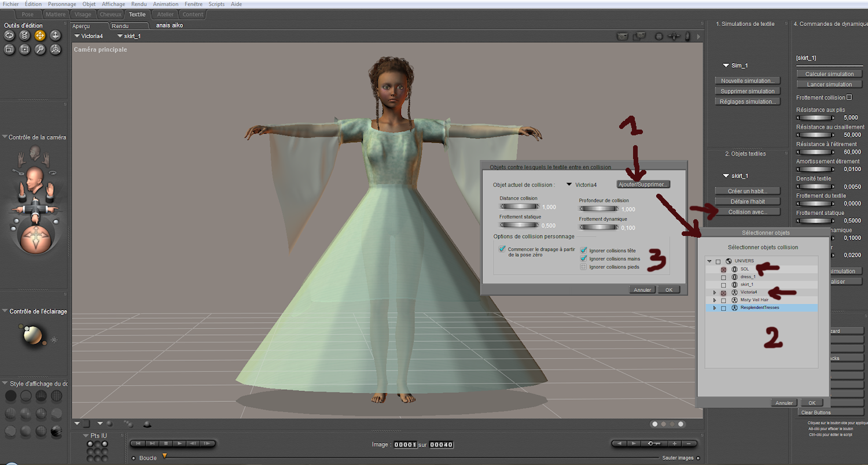Step forward one frame
Image resolution: width=868 pixels, height=465 pixels.
pyautogui.click(x=207, y=444)
